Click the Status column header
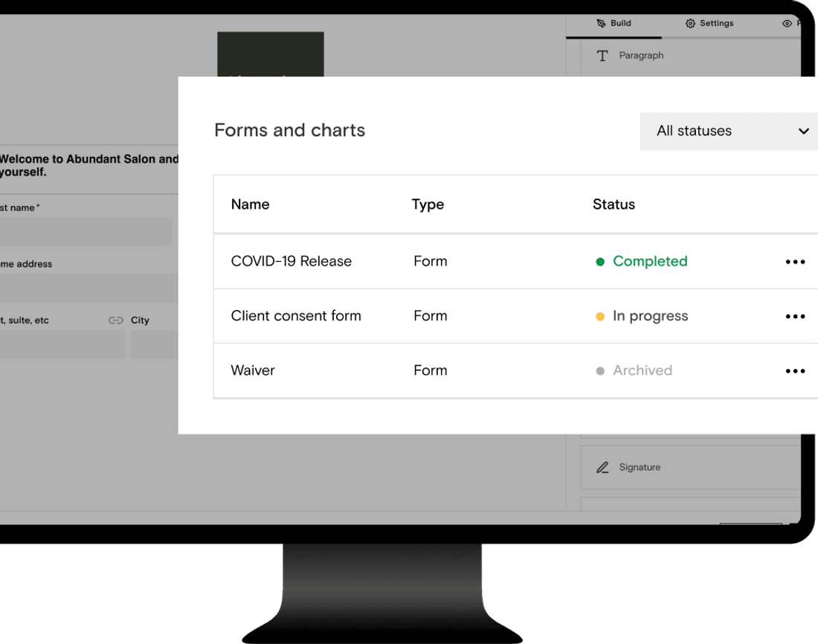This screenshot has width=818, height=644. [x=613, y=204]
